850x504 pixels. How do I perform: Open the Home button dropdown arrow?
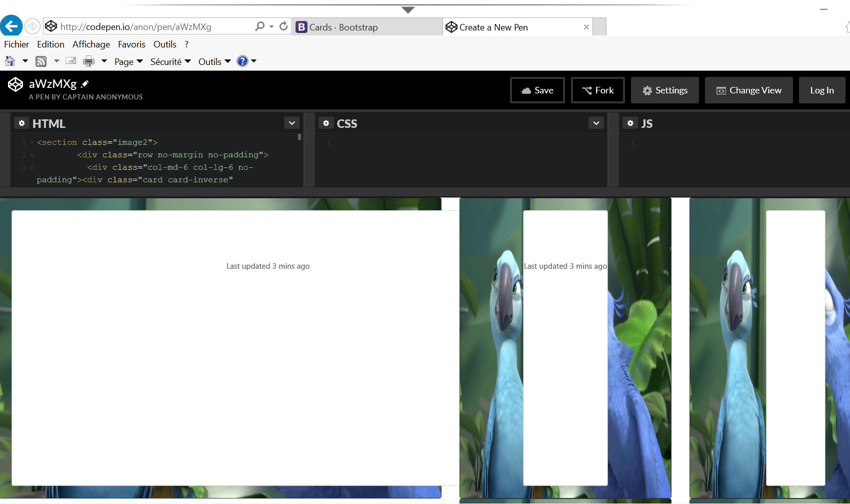tap(25, 61)
